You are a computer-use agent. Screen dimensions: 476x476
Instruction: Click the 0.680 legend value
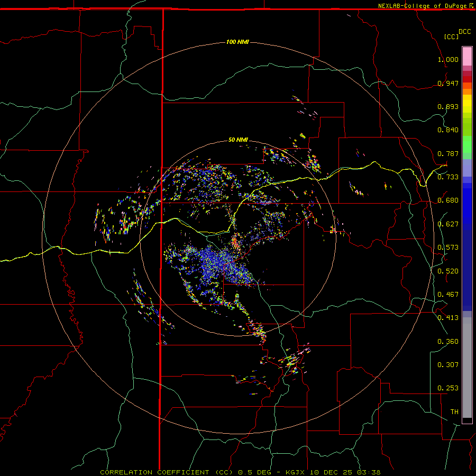coord(448,200)
